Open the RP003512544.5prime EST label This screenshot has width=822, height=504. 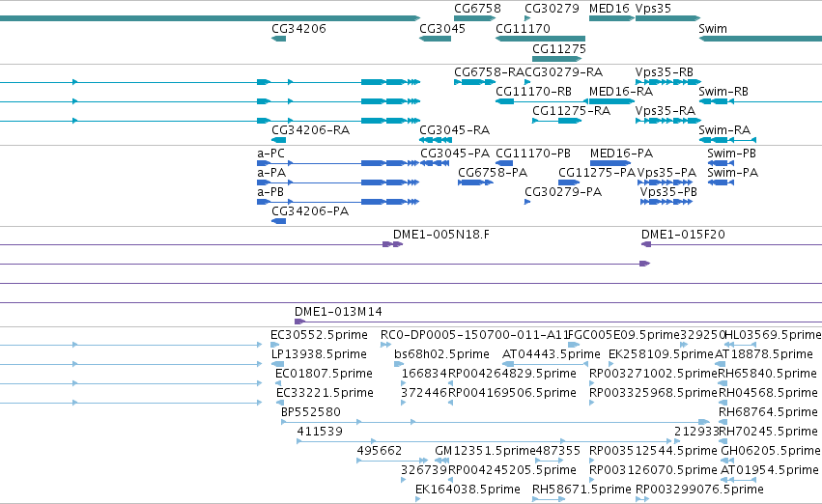tap(653, 452)
